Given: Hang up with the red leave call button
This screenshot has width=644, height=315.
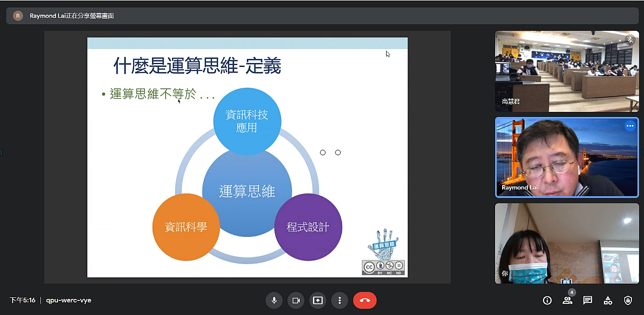Looking at the screenshot, I should [365, 300].
